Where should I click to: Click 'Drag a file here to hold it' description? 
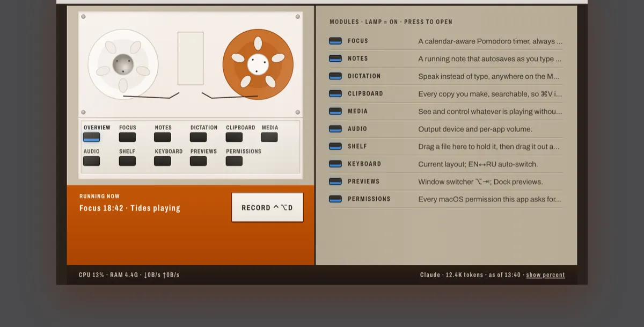click(489, 147)
